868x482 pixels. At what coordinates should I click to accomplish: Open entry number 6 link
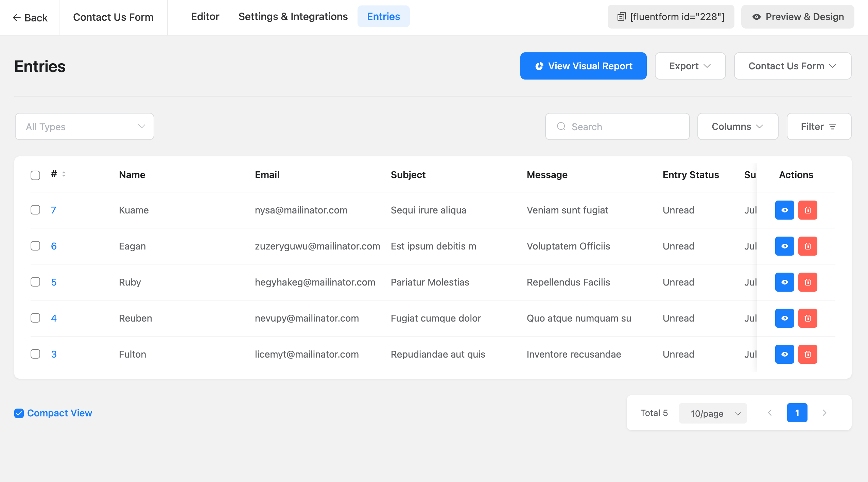tap(54, 246)
